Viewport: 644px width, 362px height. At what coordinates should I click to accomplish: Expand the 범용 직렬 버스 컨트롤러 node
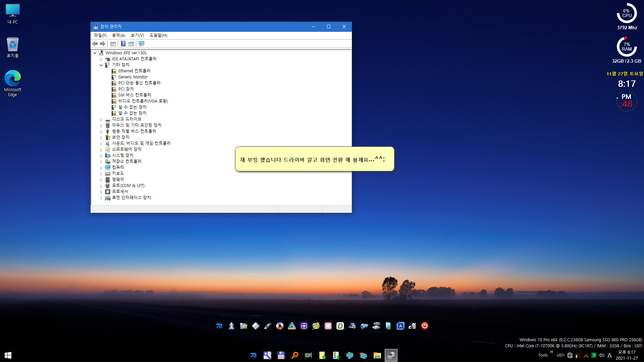click(x=101, y=131)
